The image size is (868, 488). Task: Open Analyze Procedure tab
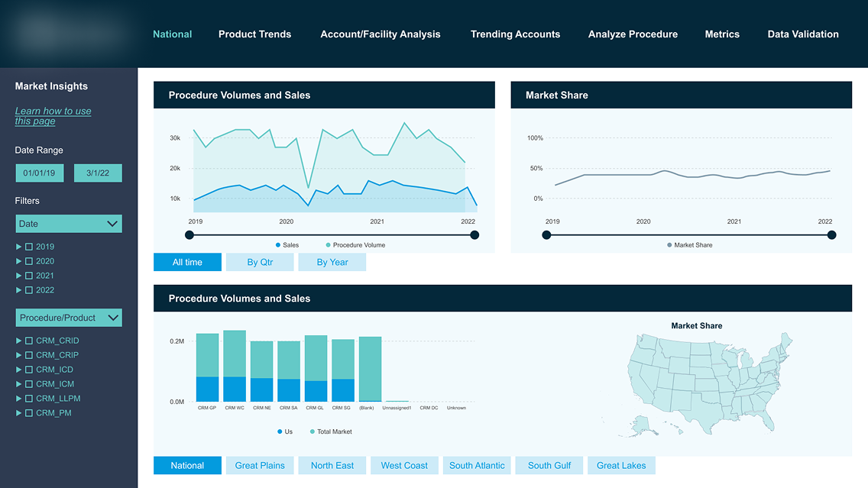[633, 34]
